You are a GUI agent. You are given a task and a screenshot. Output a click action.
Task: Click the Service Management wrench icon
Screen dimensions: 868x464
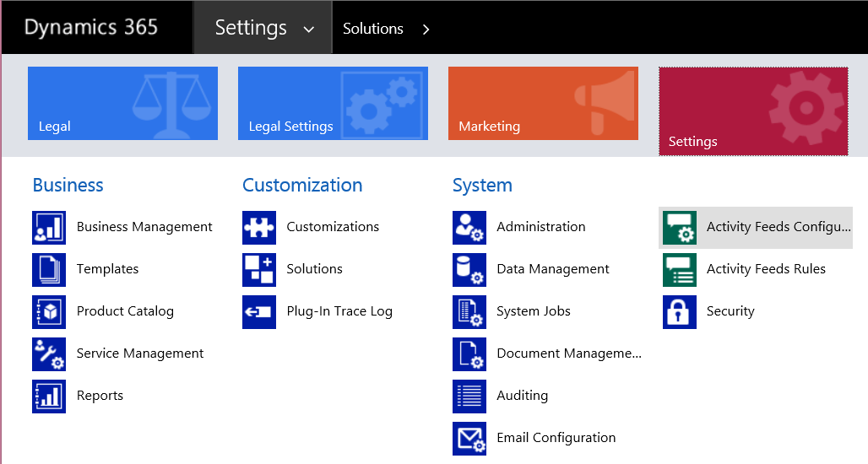click(49, 354)
